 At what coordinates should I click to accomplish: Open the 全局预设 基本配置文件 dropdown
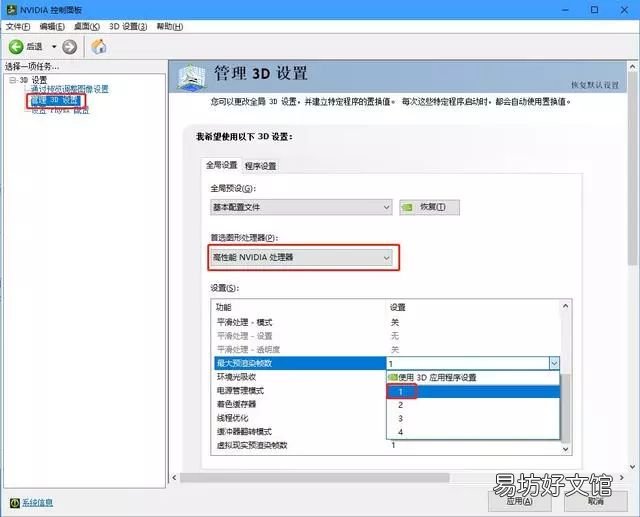tap(301, 207)
